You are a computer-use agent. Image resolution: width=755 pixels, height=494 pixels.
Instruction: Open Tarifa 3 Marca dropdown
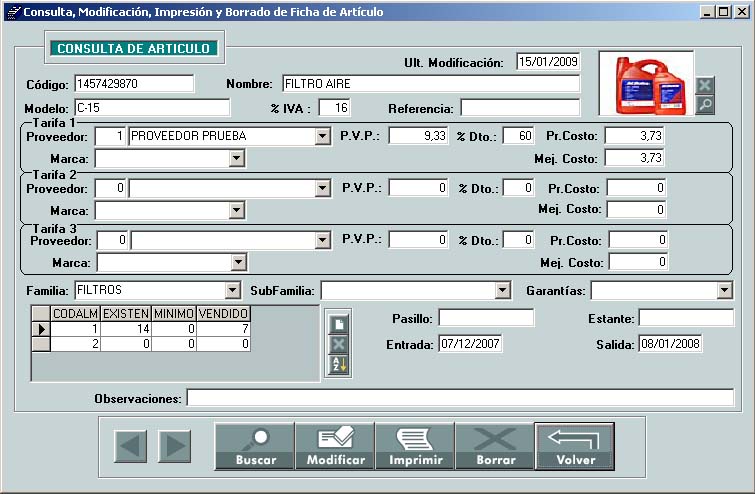(x=238, y=262)
